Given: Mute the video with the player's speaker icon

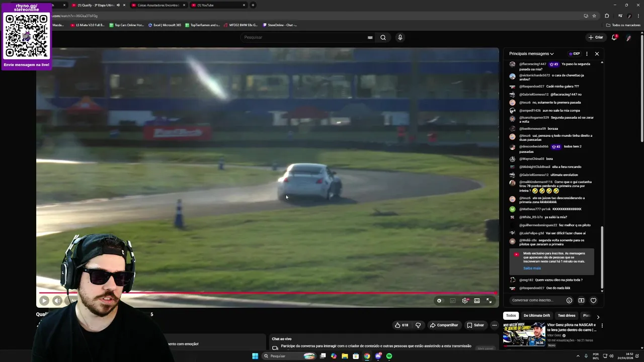Looking at the screenshot, I should tap(57, 301).
